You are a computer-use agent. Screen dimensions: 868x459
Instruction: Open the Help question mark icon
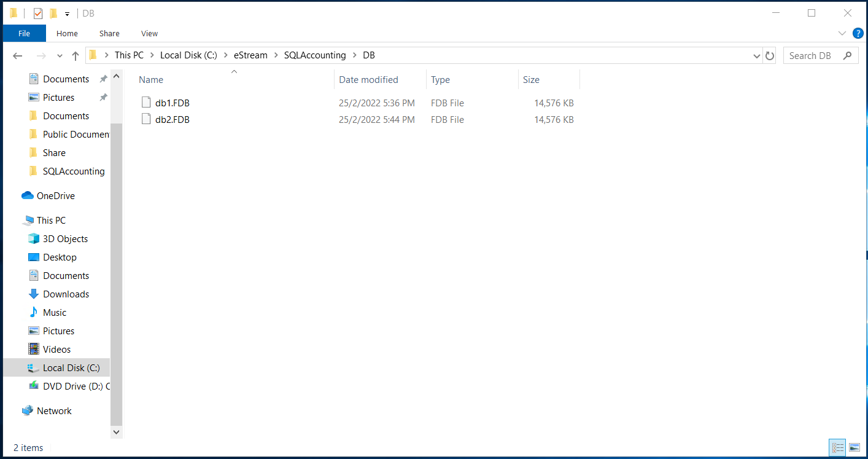coord(858,33)
